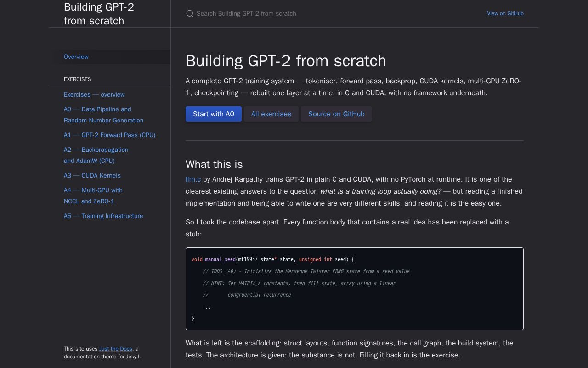Open the View on GitHub link
The height and width of the screenshot is (368, 588).
[x=505, y=13]
